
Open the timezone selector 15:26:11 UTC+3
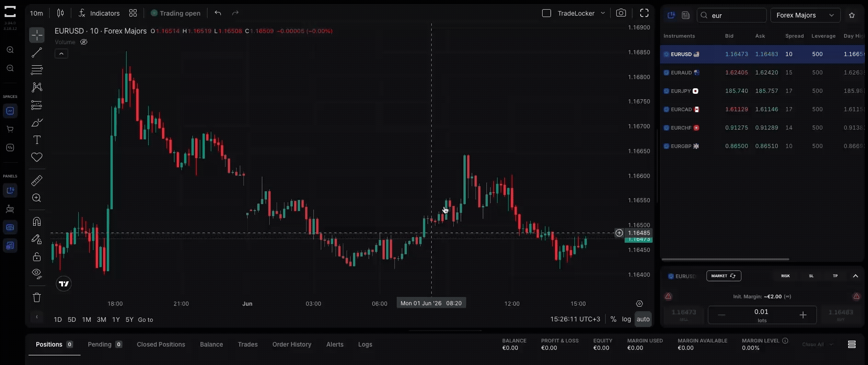pyautogui.click(x=575, y=319)
